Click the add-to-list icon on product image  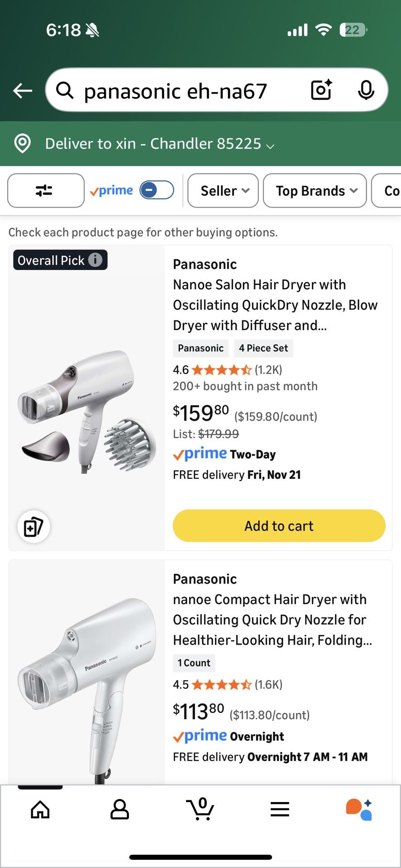click(x=33, y=527)
